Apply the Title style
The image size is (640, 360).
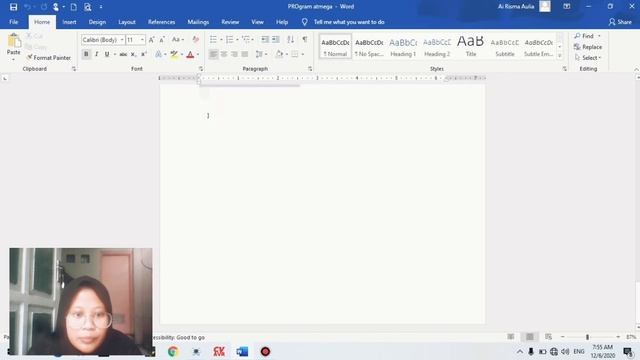[x=471, y=47]
